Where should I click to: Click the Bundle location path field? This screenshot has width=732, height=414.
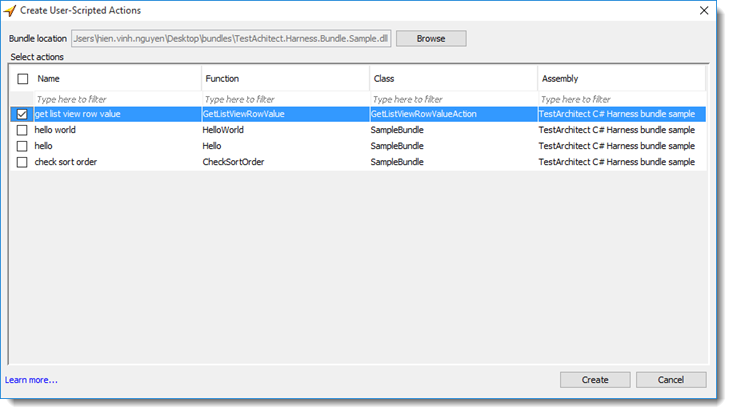click(231, 38)
